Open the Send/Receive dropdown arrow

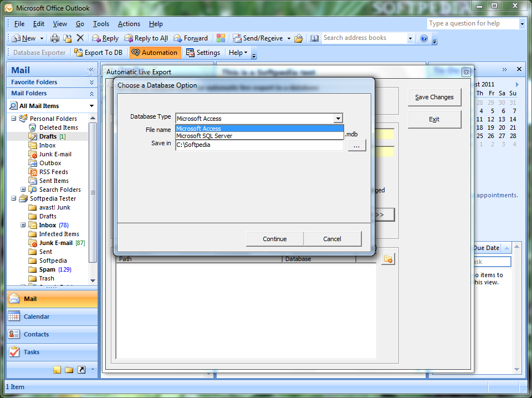click(289, 38)
